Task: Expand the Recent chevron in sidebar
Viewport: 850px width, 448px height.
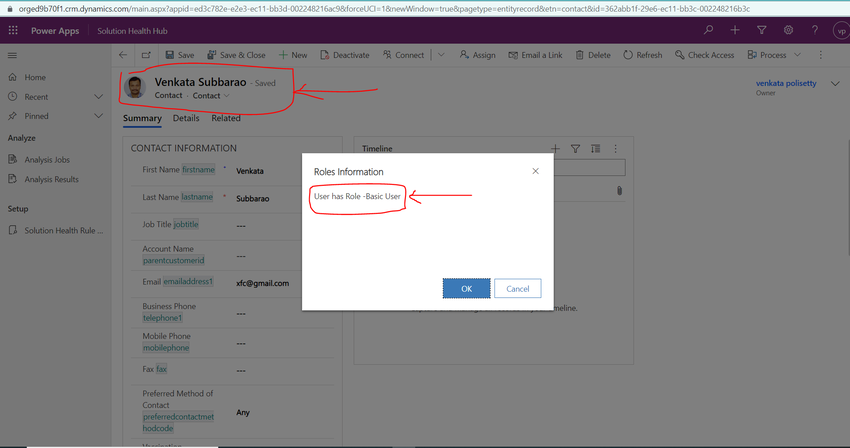Action: 99,97
